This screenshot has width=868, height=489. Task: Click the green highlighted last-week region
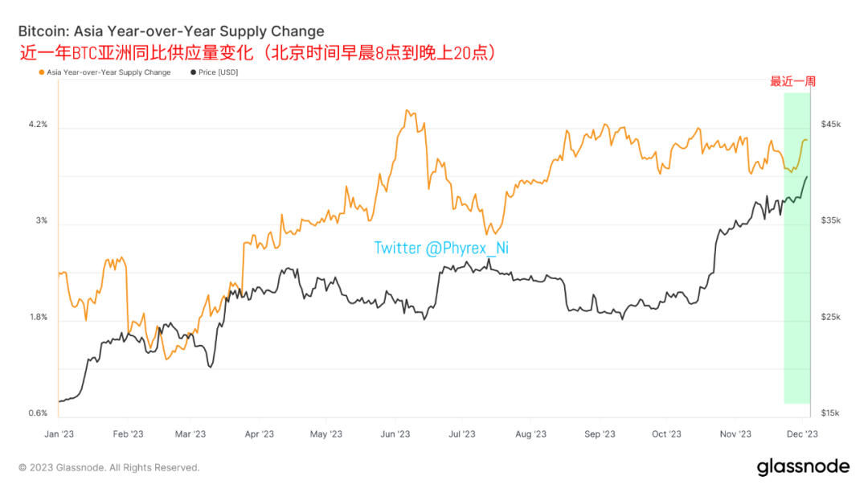tap(797, 248)
